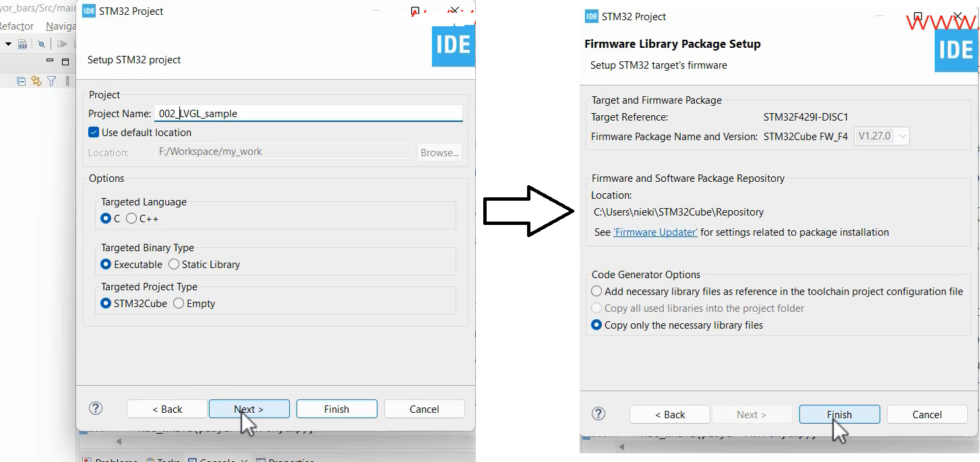The image size is (980, 462).
Task: Open the toolbar's black arrow dropdown
Action: [9, 44]
